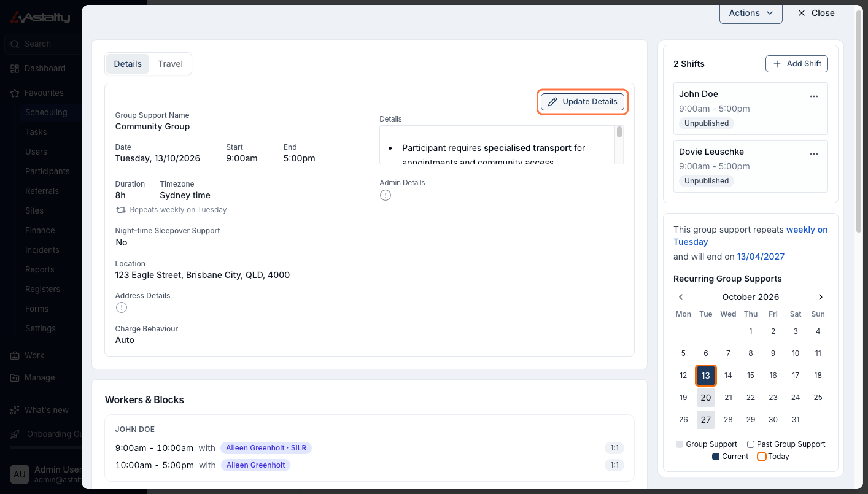Open Finance in the sidebar
The image size is (868, 494).
tap(40, 231)
